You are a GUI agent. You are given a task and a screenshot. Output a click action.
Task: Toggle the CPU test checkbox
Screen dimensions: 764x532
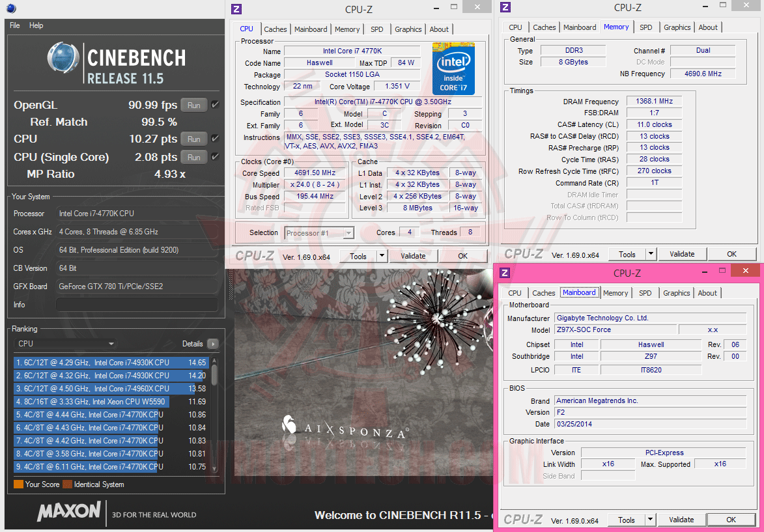pos(215,139)
